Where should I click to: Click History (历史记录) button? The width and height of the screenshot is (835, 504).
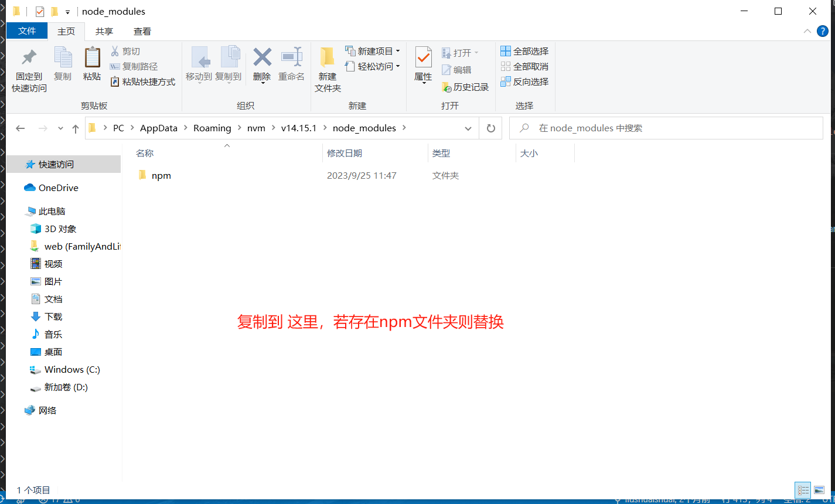pyautogui.click(x=465, y=87)
